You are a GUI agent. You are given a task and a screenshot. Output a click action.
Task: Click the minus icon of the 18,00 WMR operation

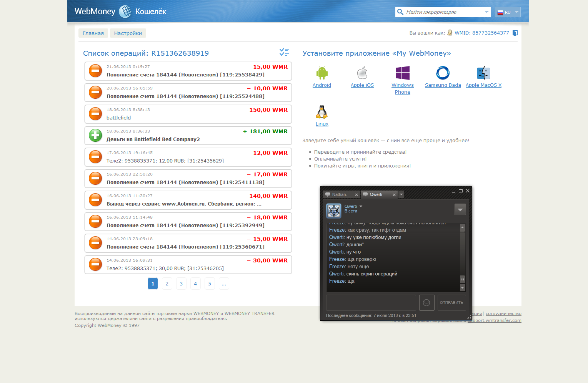[x=95, y=221]
